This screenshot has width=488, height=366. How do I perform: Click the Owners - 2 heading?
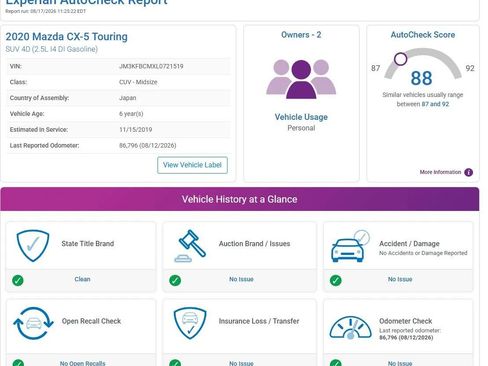(301, 35)
